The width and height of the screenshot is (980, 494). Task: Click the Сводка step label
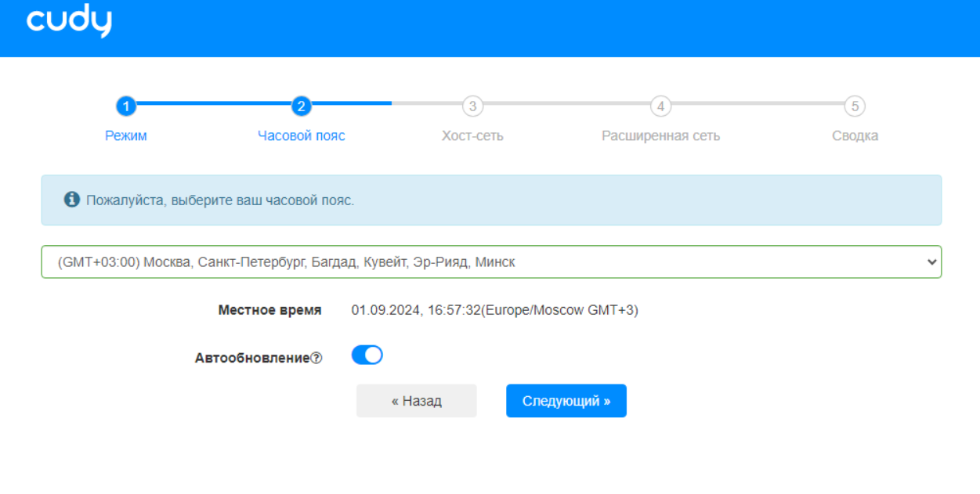855,135
